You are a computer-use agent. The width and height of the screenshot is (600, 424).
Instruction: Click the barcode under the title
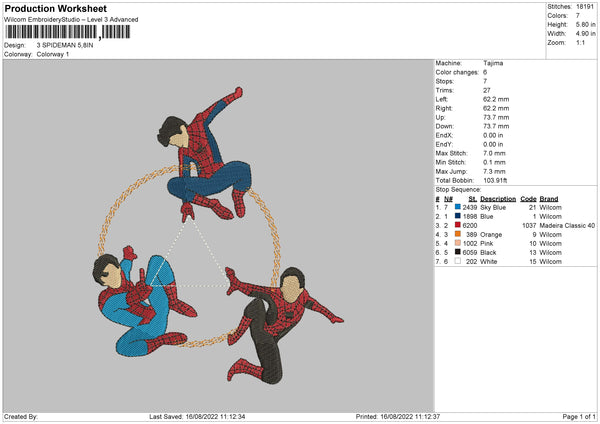pos(68,32)
